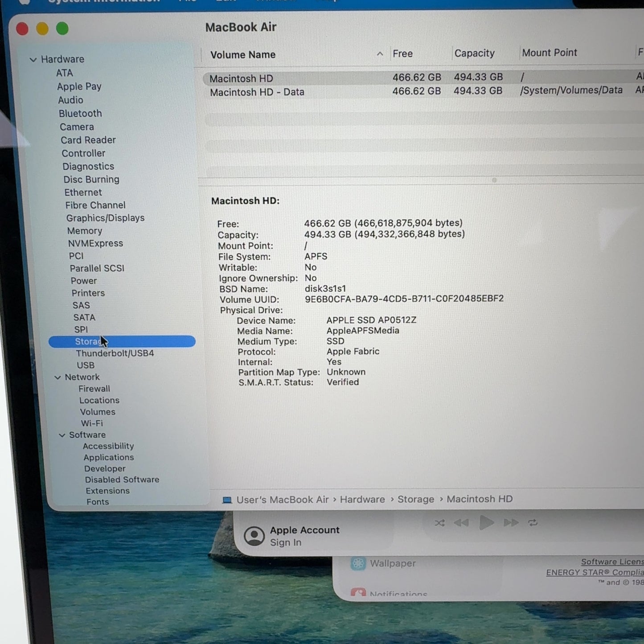Click the Mount Point column header
The image size is (644, 644).
click(549, 53)
